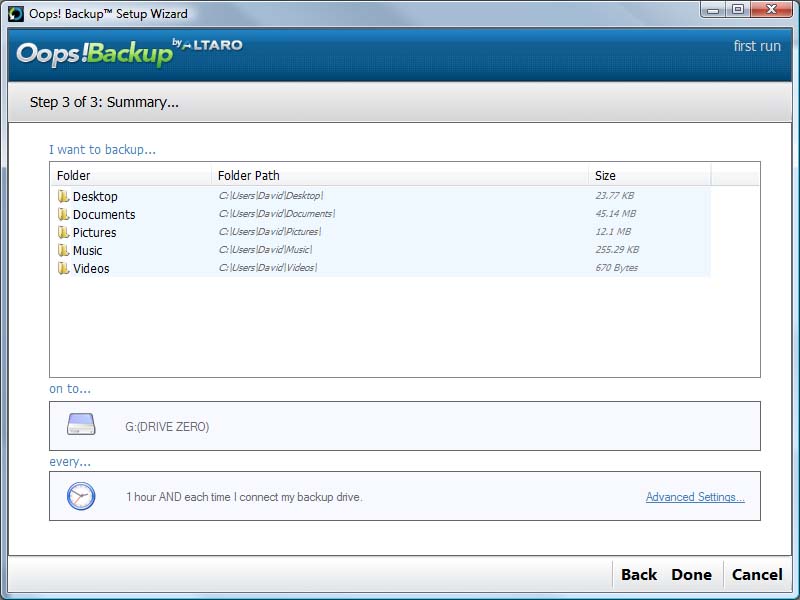Click the '1 hour AND each time' schedule text
Viewport: 800px width, 600px height.
point(244,497)
